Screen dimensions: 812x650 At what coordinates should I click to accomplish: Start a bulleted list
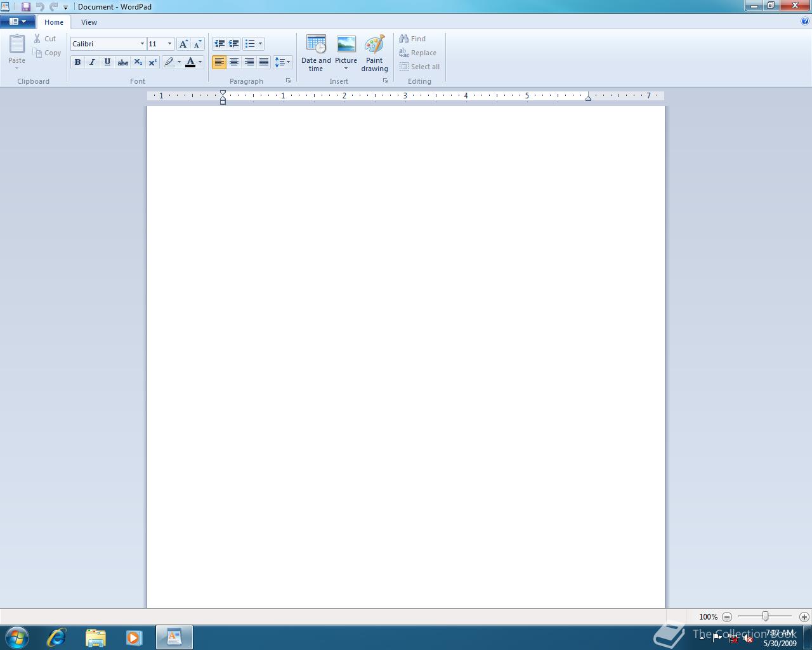click(250, 44)
